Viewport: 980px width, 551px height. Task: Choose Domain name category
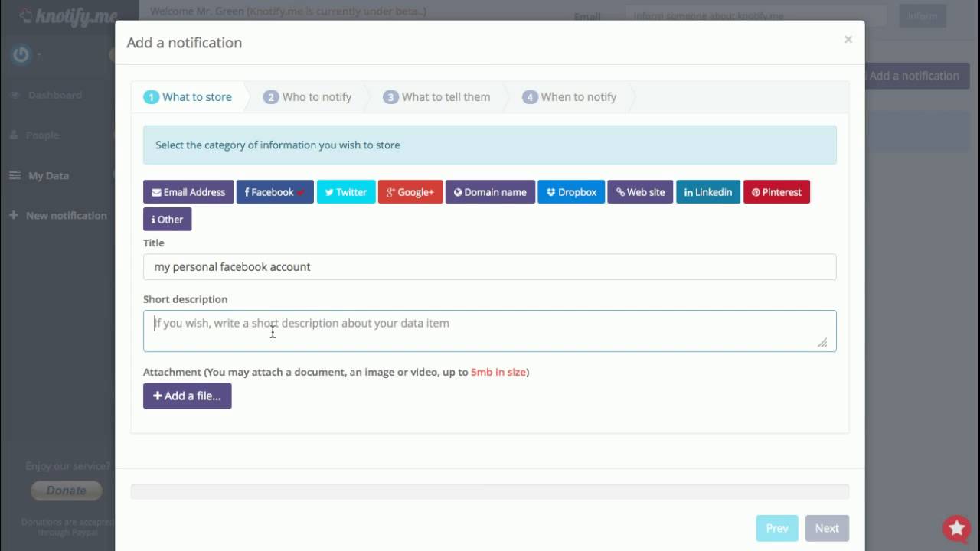click(490, 192)
